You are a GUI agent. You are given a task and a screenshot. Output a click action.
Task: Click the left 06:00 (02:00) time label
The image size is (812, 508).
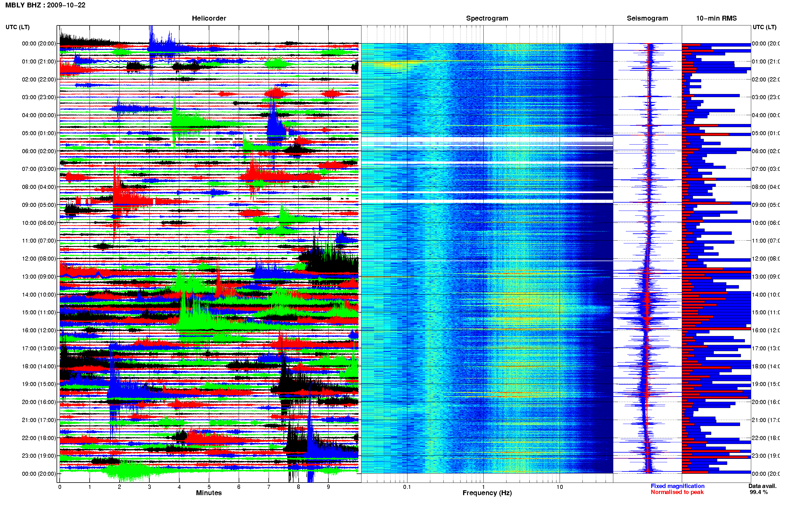[x=39, y=151]
